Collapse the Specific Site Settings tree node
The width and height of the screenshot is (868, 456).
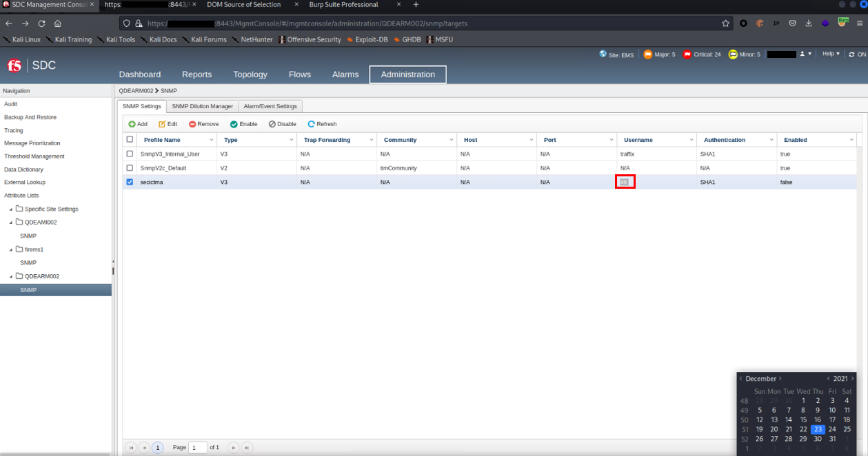click(x=11, y=209)
